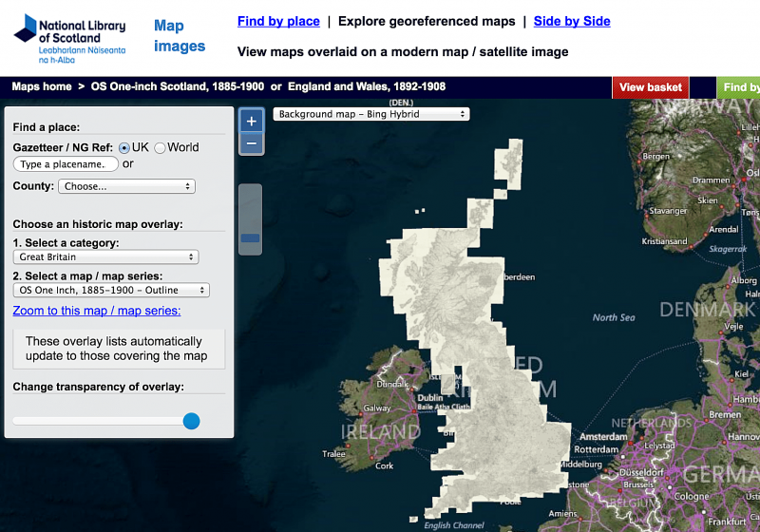Image resolution: width=760 pixels, height=532 pixels.
Task: Open OS One-inch Scotland, 1885-1900 breadcrumb
Action: [x=178, y=86]
